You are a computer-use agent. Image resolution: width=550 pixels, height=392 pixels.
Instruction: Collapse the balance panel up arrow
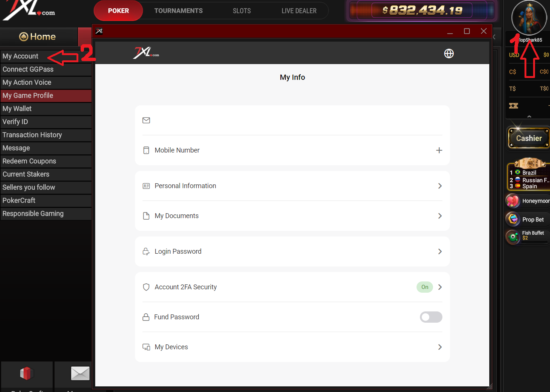pyautogui.click(x=529, y=117)
